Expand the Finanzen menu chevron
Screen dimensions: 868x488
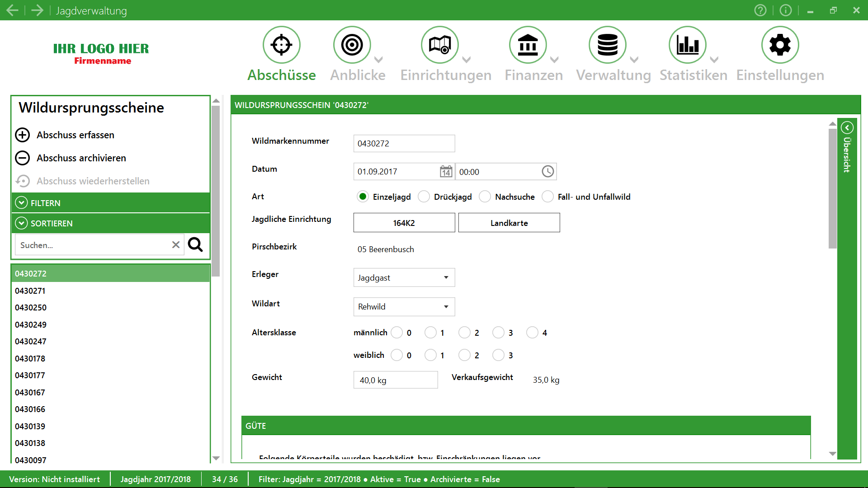click(554, 59)
